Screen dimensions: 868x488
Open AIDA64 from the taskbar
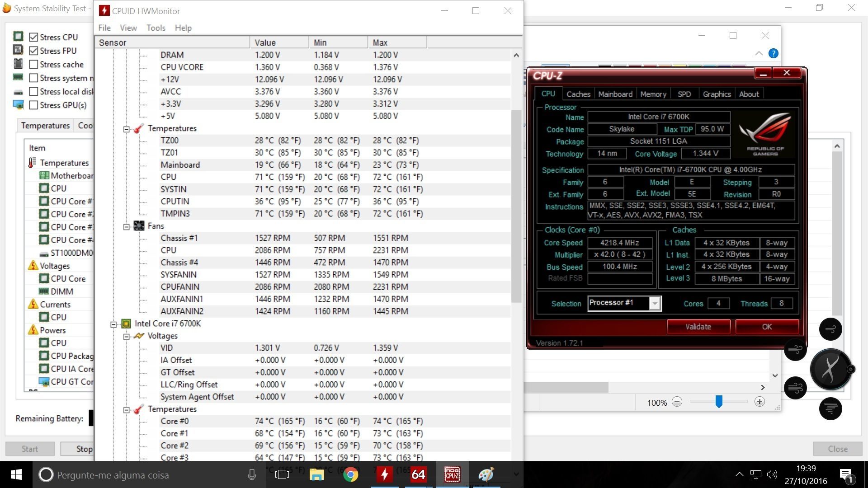(418, 474)
